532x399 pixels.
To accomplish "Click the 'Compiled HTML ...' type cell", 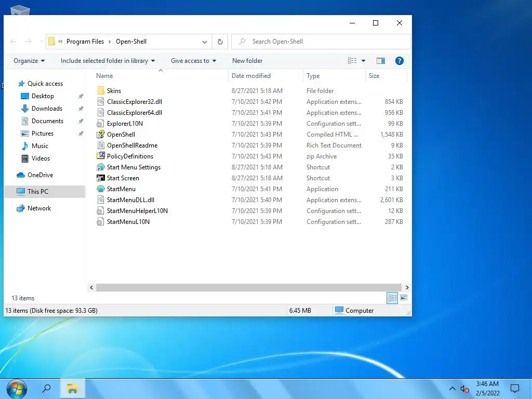I will (332, 135).
